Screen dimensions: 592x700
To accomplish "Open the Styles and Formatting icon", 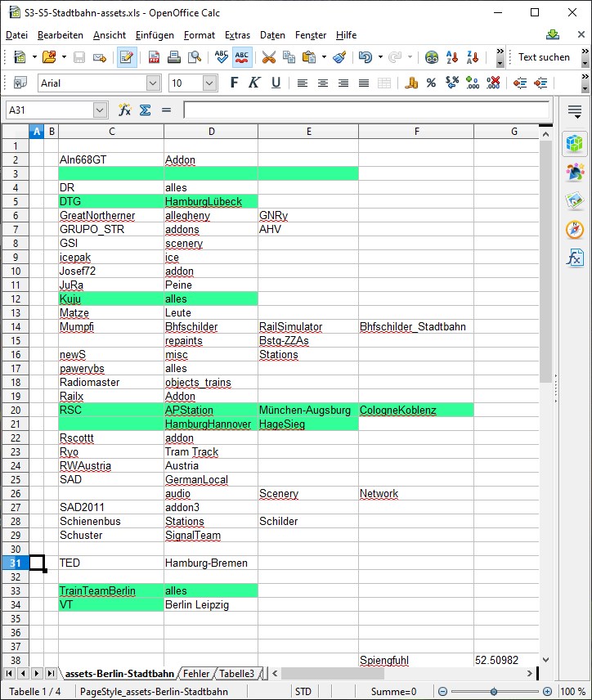I will tap(20, 83).
